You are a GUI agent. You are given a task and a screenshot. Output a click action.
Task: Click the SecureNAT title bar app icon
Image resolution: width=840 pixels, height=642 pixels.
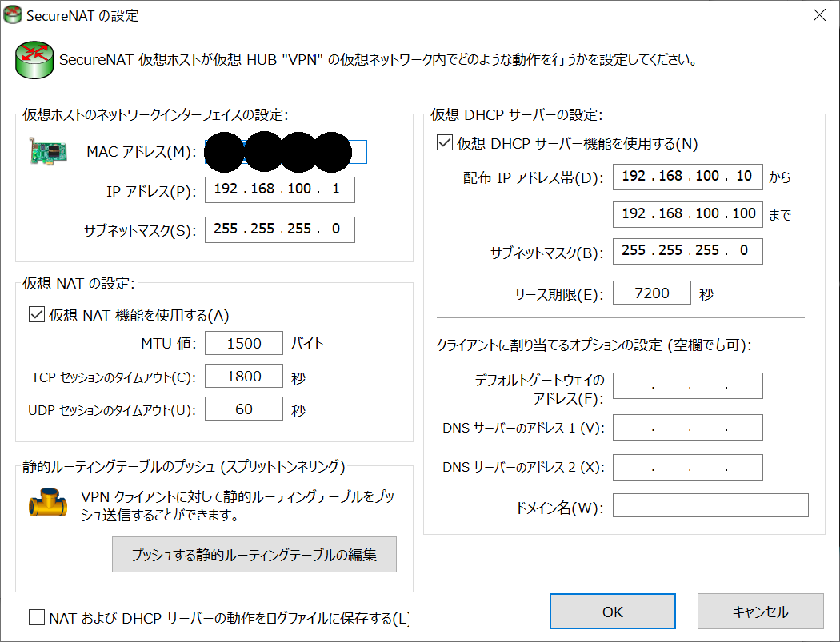(13, 14)
